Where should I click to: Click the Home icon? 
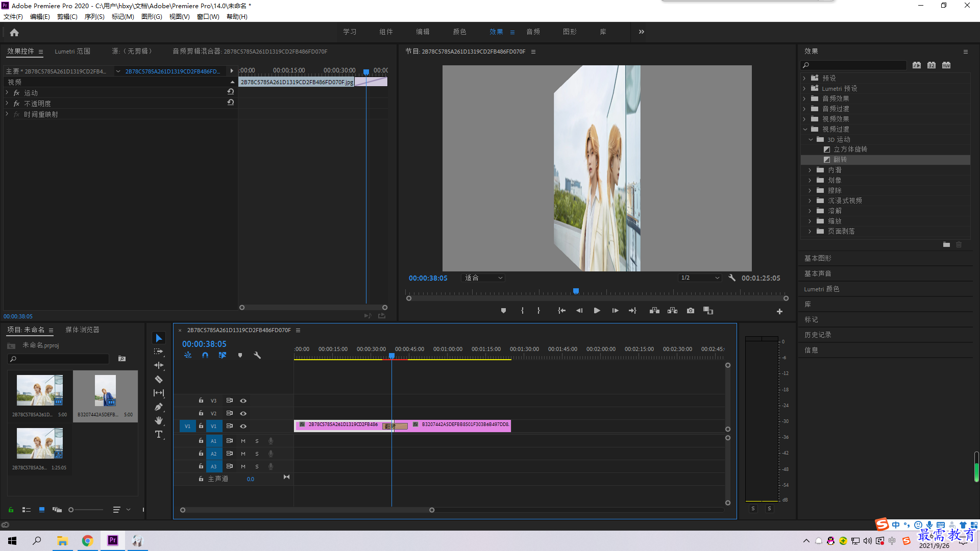coord(14,32)
